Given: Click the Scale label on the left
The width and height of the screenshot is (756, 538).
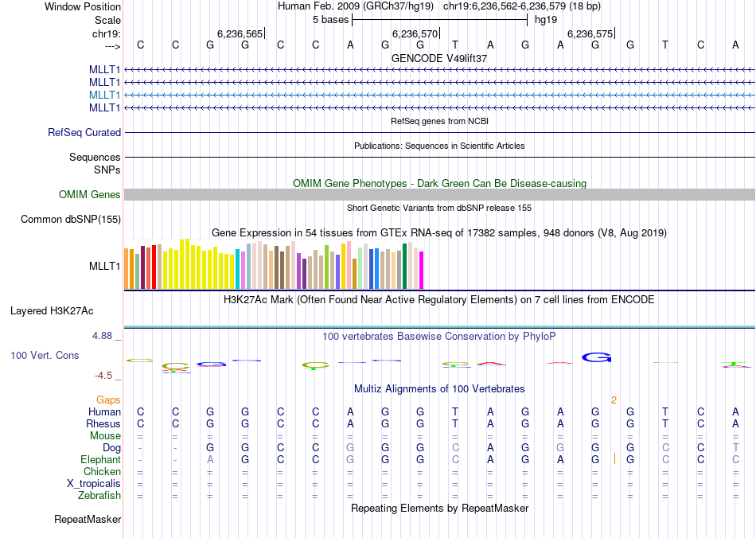Looking at the screenshot, I should pyautogui.click(x=107, y=20).
